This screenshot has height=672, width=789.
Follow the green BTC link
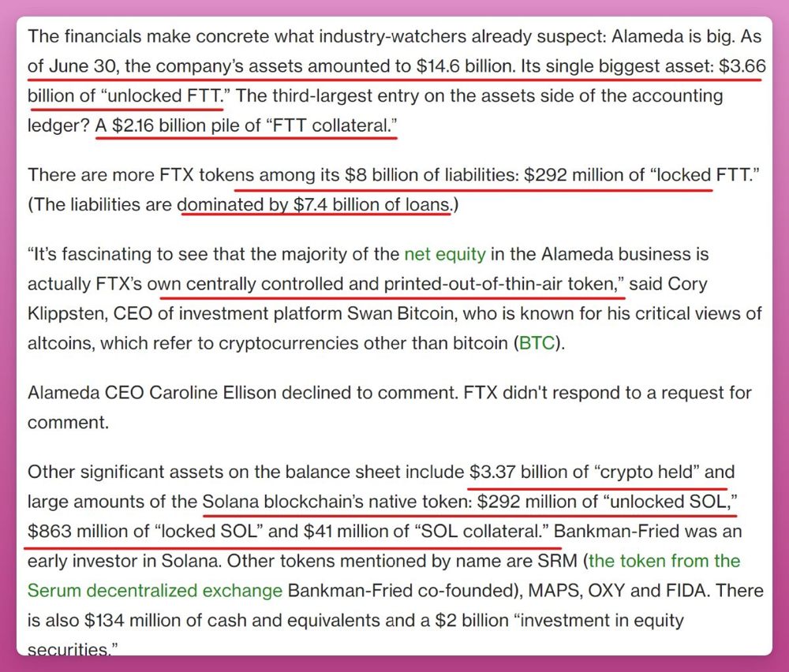[537, 344]
